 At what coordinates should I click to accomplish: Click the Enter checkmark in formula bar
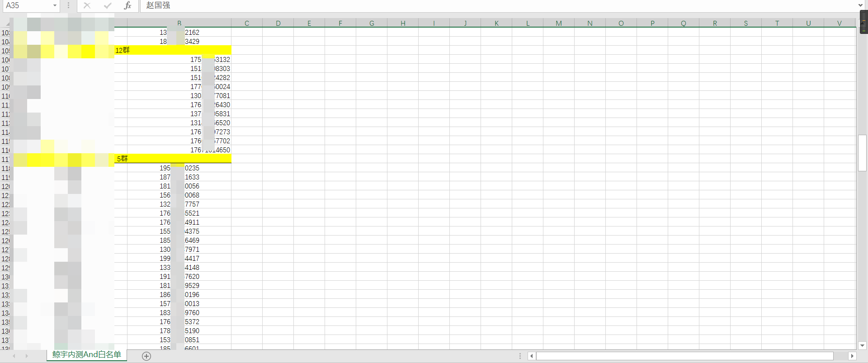click(107, 5)
